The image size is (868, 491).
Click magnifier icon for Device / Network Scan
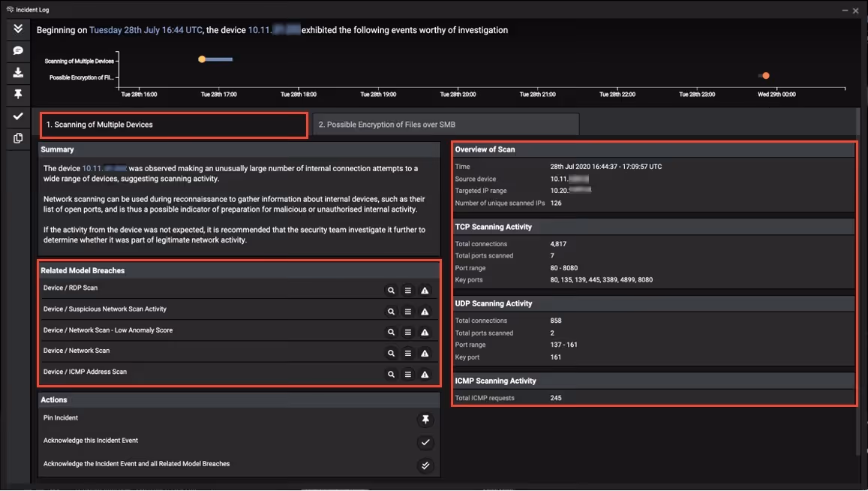pos(391,354)
